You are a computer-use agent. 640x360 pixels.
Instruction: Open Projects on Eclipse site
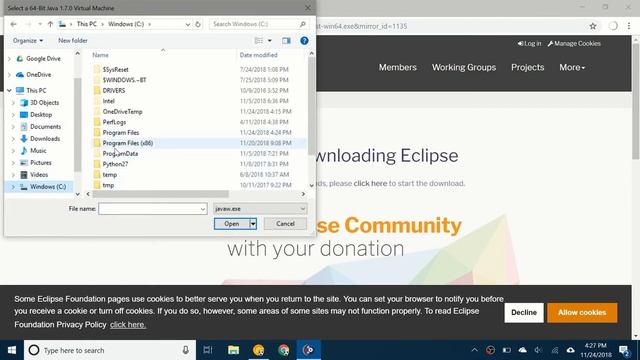click(528, 67)
